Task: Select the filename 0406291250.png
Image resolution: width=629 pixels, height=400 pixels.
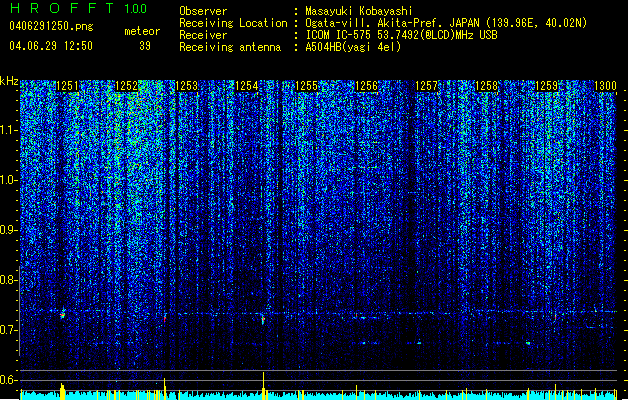Action: click(x=51, y=26)
